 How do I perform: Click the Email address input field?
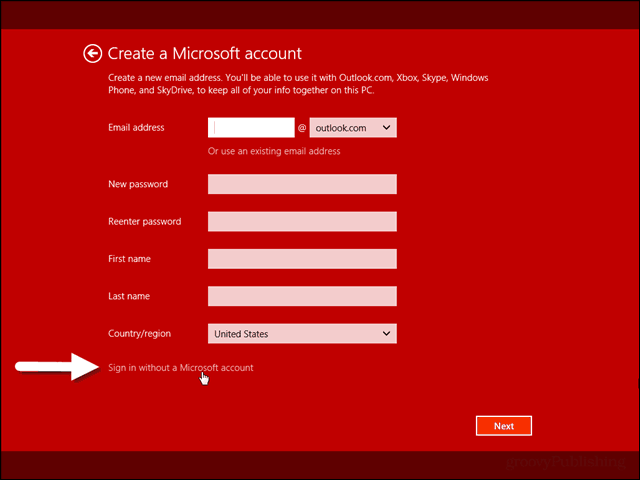point(251,128)
